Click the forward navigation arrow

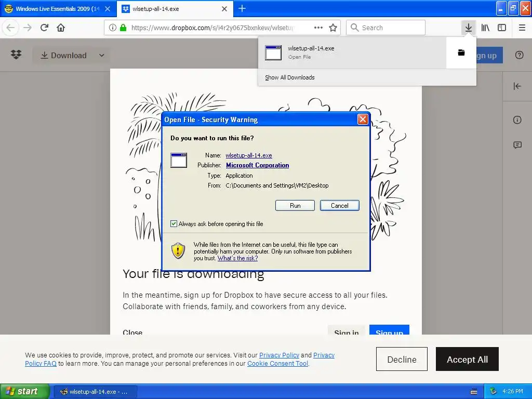tap(28, 28)
